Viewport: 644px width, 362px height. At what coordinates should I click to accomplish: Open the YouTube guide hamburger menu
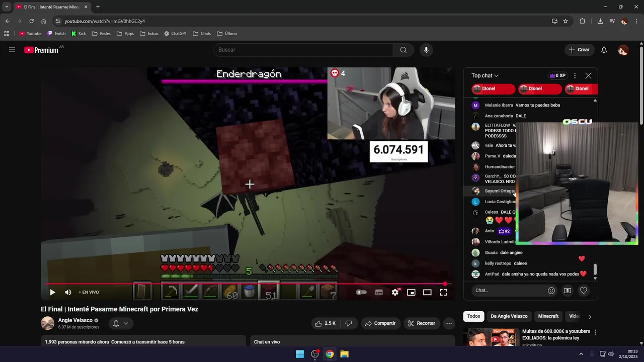[x=12, y=50]
